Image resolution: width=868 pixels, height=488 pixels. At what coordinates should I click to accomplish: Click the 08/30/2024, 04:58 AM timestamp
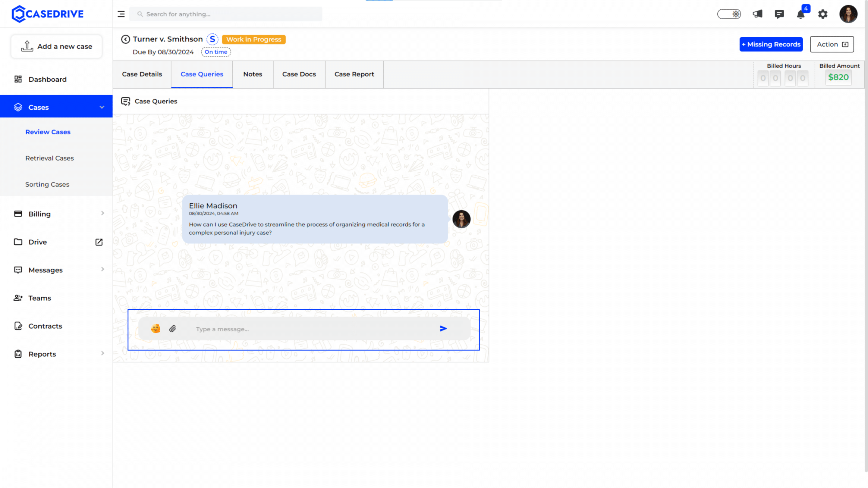coord(214,214)
